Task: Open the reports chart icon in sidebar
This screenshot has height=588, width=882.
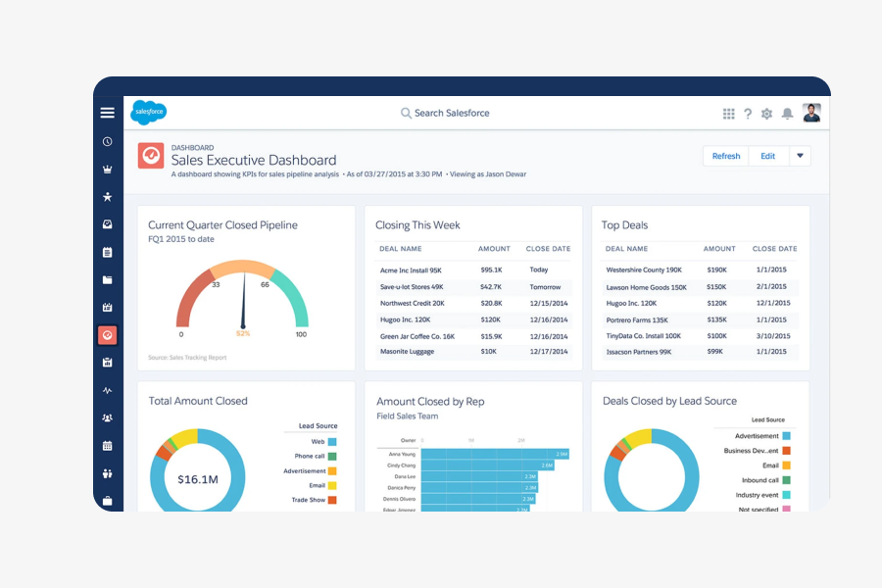Action: coord(108,363)
